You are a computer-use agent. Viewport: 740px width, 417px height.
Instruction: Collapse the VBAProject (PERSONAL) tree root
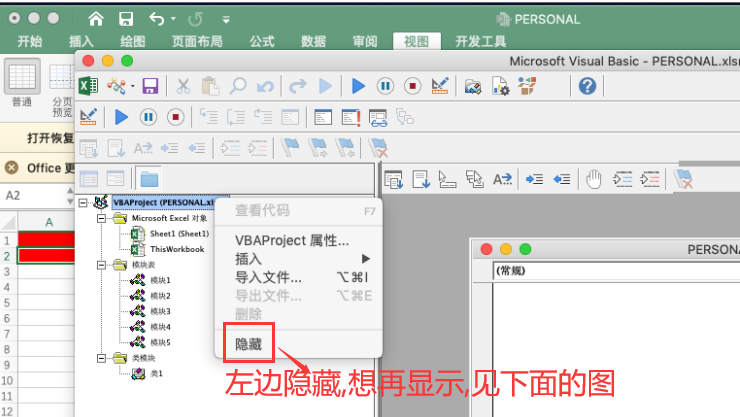click(83, 203)
